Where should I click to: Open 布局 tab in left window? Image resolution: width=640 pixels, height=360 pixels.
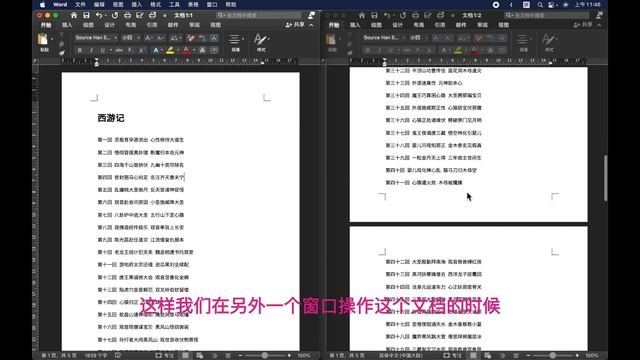[131, 25]
